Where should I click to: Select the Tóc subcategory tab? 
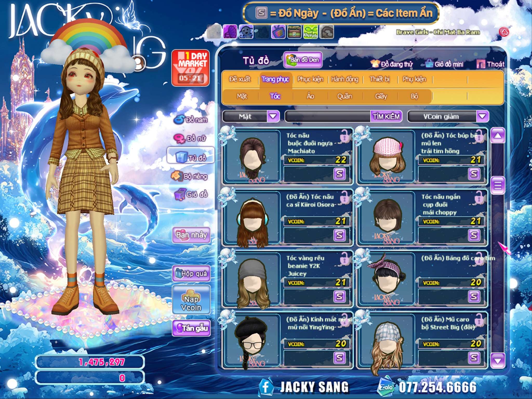275,96
